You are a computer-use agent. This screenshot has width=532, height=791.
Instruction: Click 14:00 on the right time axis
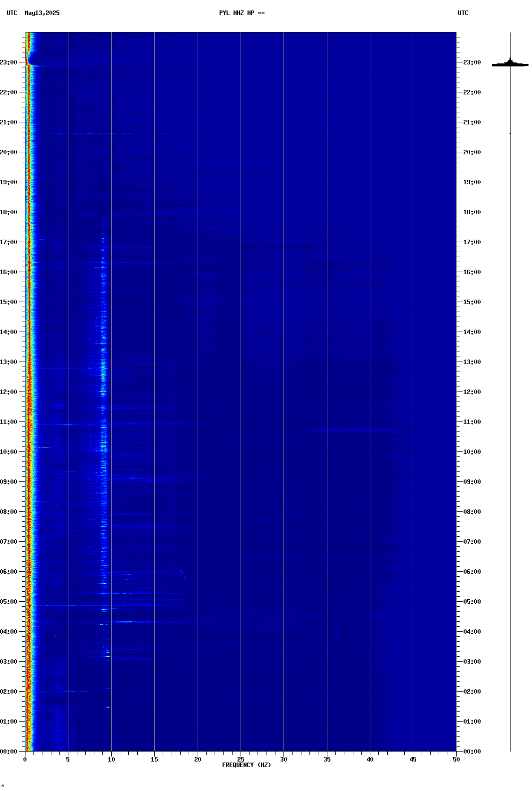pos(472,332)
